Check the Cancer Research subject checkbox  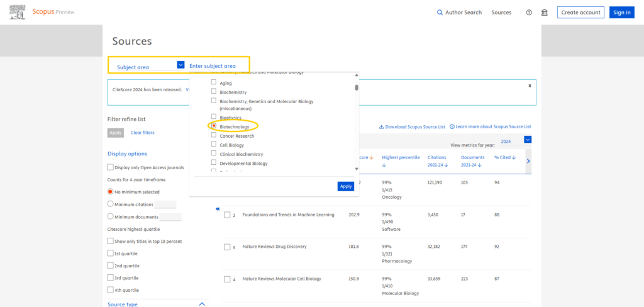(214, 136)
